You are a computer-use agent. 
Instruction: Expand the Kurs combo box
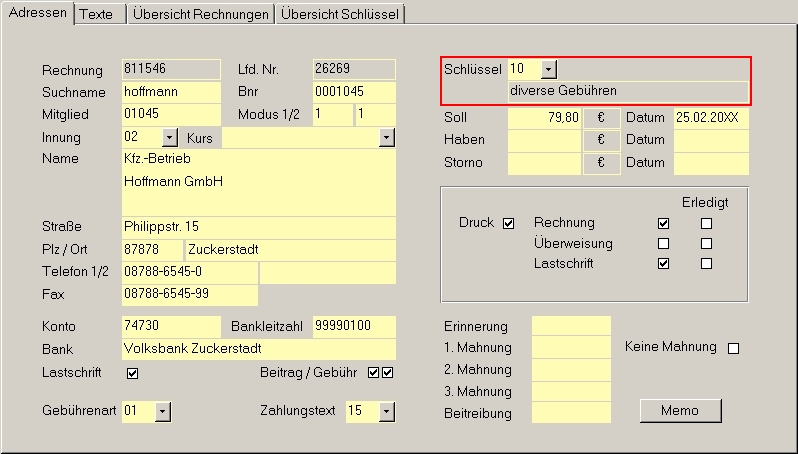[x=387, y=138]
